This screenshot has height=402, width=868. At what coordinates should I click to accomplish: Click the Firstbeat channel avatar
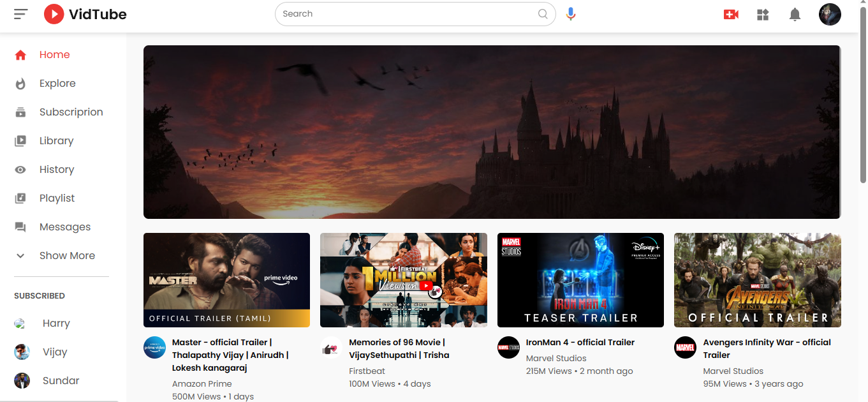pyautogui.click(x=331, y=347)
